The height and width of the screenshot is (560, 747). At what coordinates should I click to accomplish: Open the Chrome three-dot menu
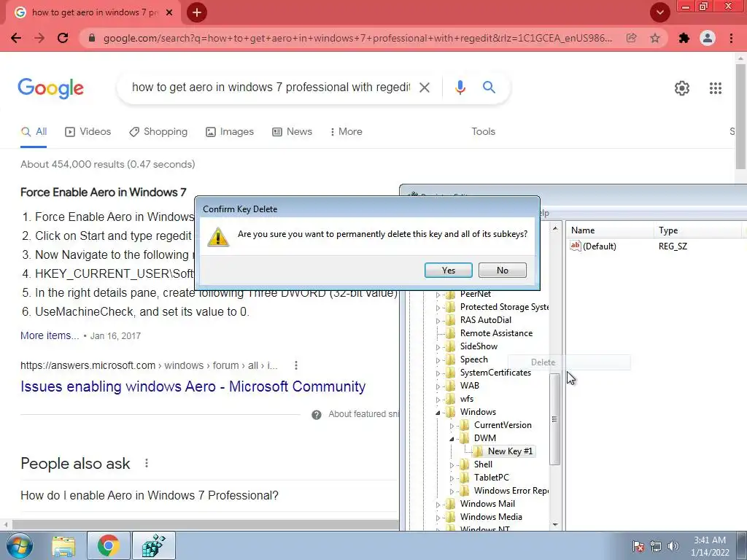tap(731, 38)
